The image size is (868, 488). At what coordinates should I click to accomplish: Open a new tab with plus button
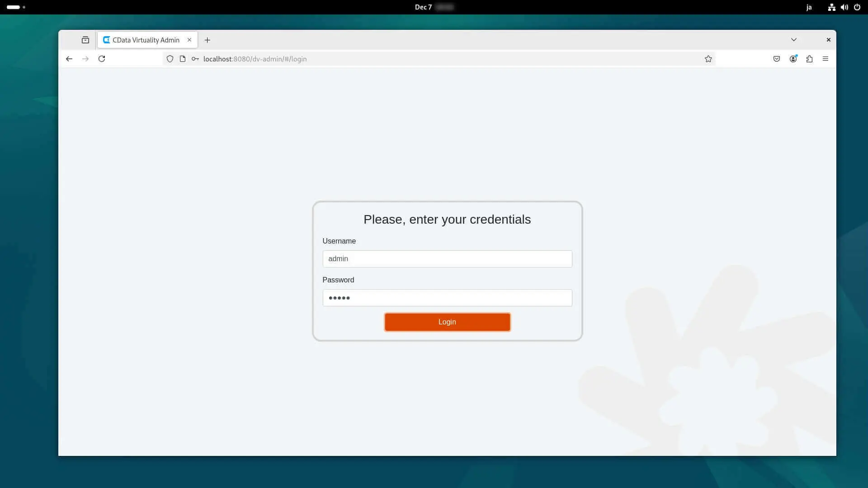(x=208, y=40)
